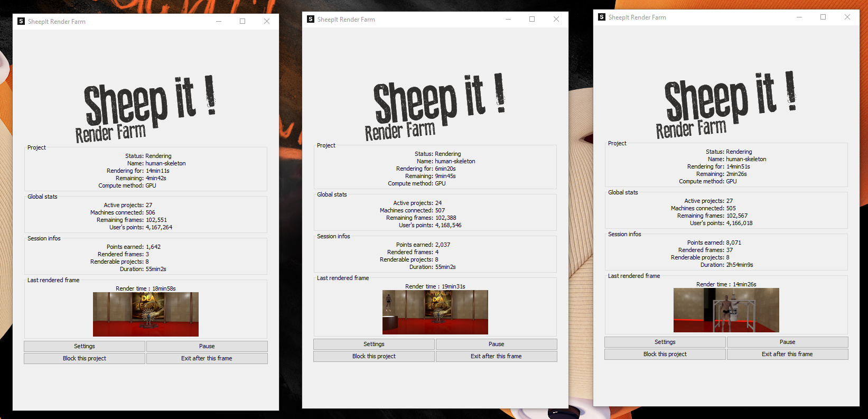Viewport: 868px width, 419px height.
Task: Minimize the middle SheepIt window
Action: pos(508,19)
